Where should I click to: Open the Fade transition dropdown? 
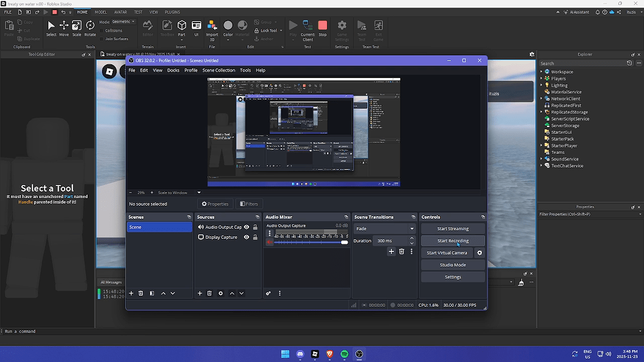click(385, 229)
